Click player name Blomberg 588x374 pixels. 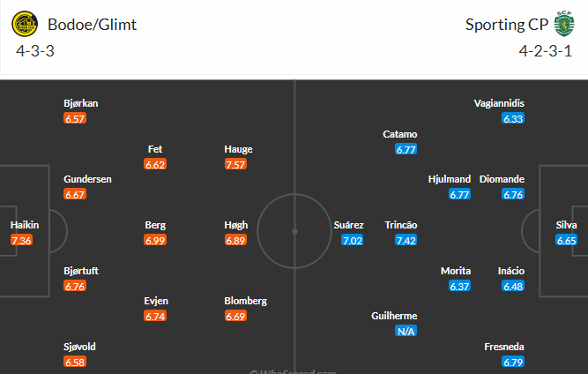[x=245, y=301]
